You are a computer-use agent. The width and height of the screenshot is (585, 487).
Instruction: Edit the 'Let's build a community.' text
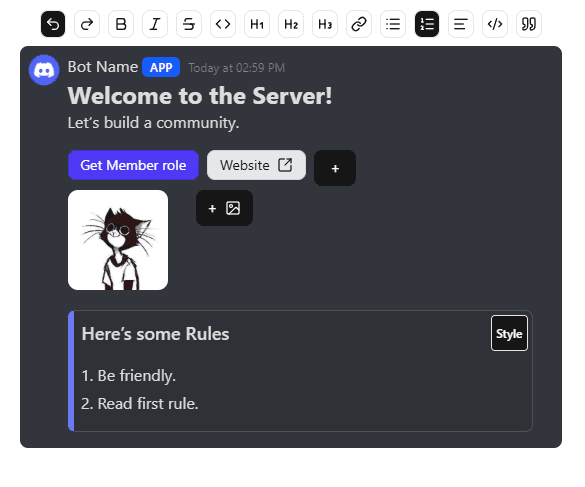153,122
